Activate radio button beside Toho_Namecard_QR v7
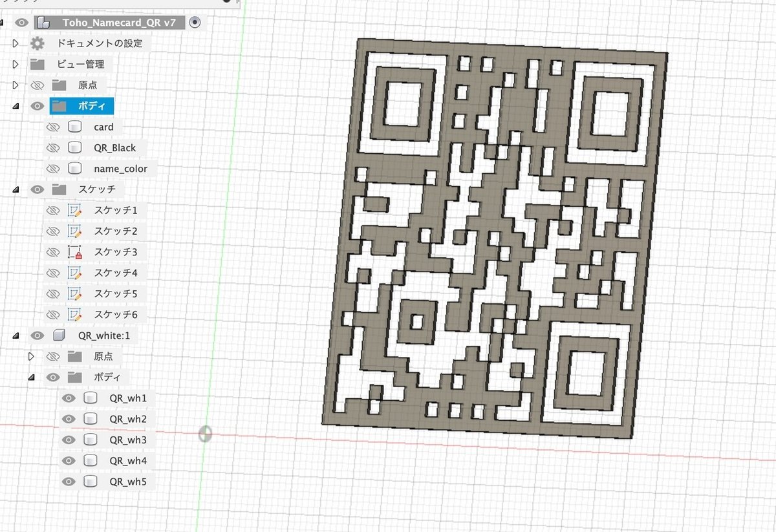 (195, 23)
